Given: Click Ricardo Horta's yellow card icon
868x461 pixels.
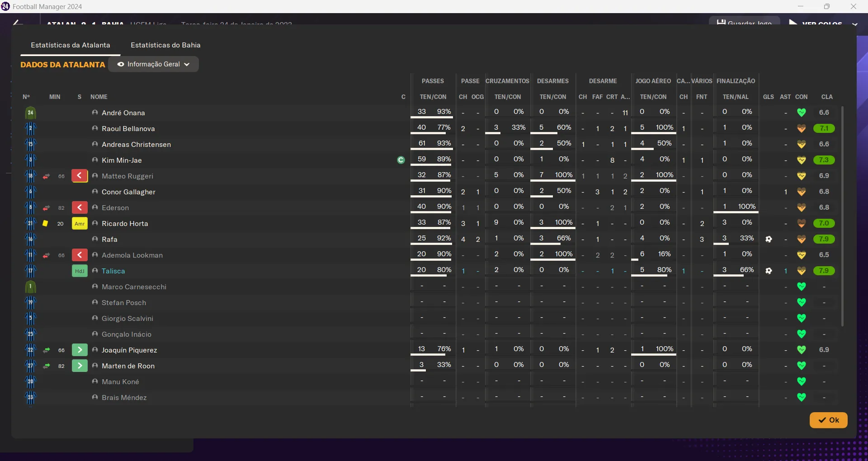Looking at the screenshot, I should (x=45, y=223).
